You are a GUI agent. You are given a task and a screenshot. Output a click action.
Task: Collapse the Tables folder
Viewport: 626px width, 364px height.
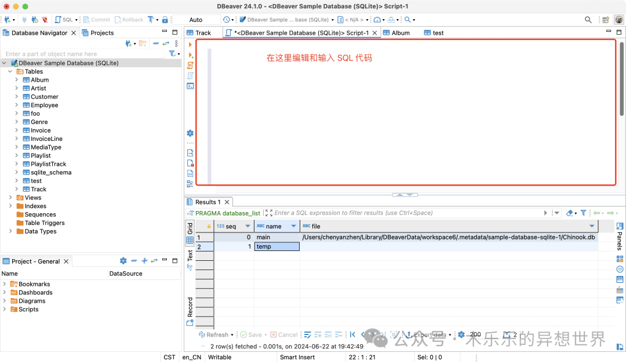10,71
